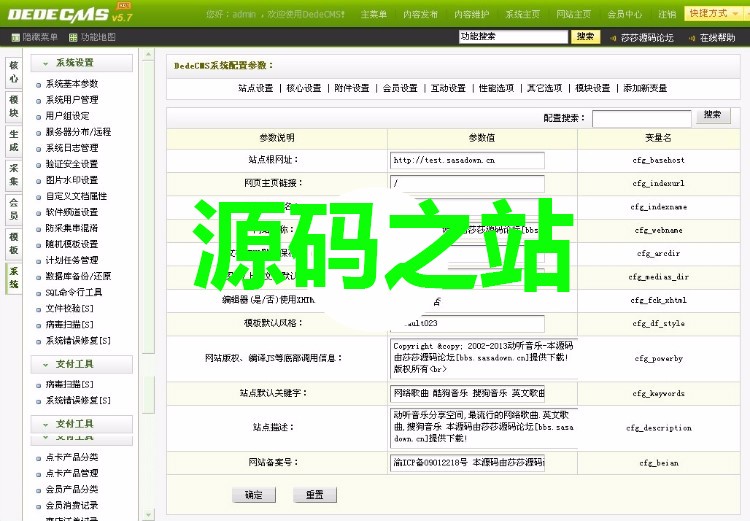750x521 pixels.
Task: Open 系统用户管理
Action: (x=72, y=100)
